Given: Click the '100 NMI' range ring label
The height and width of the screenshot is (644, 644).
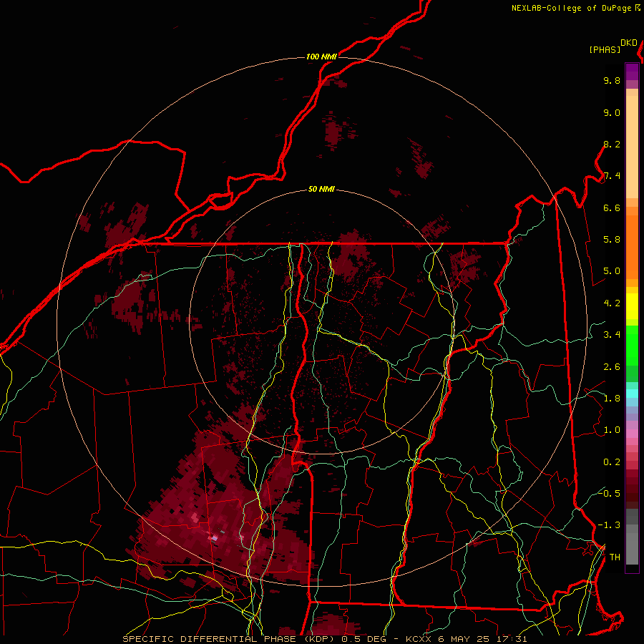Looking at the screenshot, I should (x=321, y=57).
